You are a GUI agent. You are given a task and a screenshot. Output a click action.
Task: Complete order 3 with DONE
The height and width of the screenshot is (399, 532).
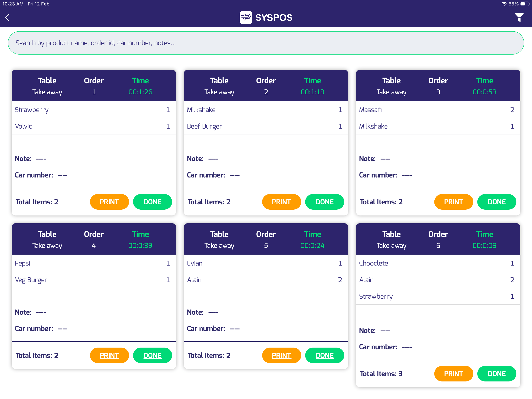tap(496, 202)
